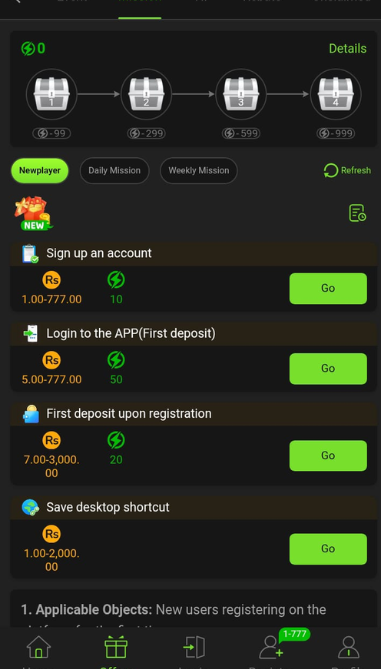This screenshot has height=669, width=381.
Task: Tap Go for Login to the APP mission
Action: [328, 369]
